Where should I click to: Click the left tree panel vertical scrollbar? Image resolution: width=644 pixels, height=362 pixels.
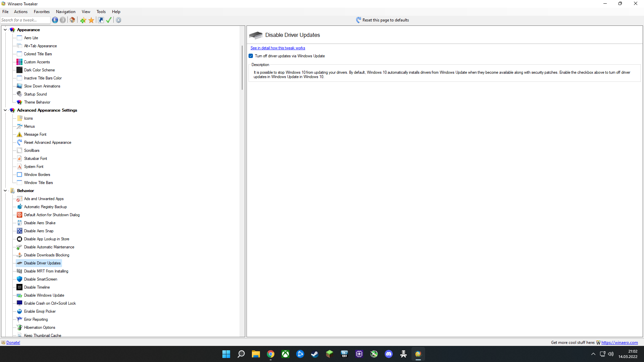tap(242, 67)
